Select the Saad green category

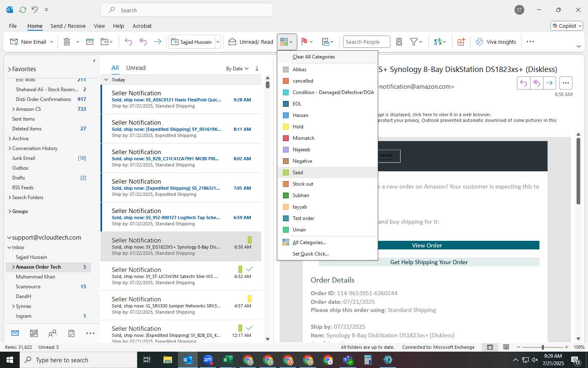click(327, 173)
